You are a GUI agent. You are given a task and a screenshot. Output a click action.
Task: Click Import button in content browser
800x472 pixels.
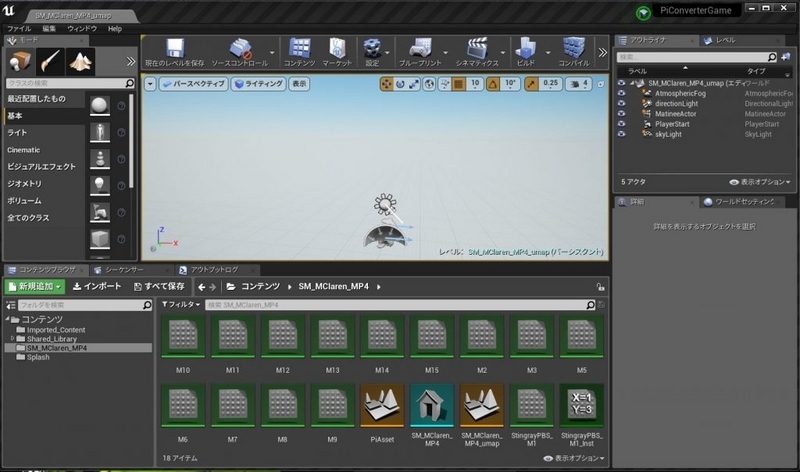pos(97,287)
